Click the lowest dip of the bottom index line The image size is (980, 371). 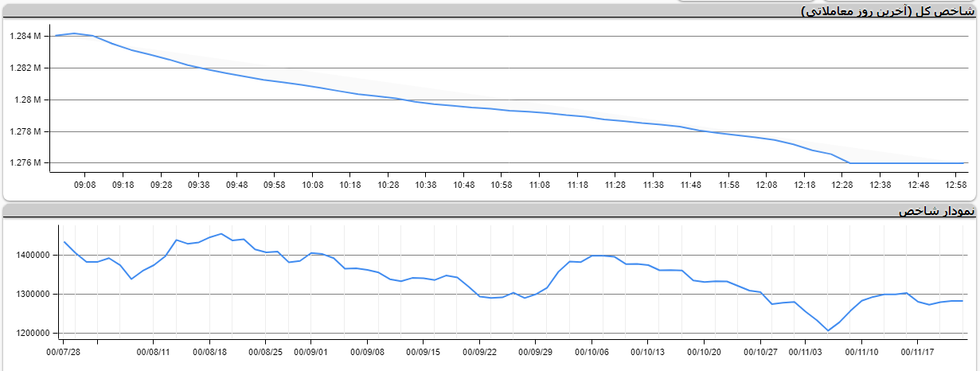[828, 330]
